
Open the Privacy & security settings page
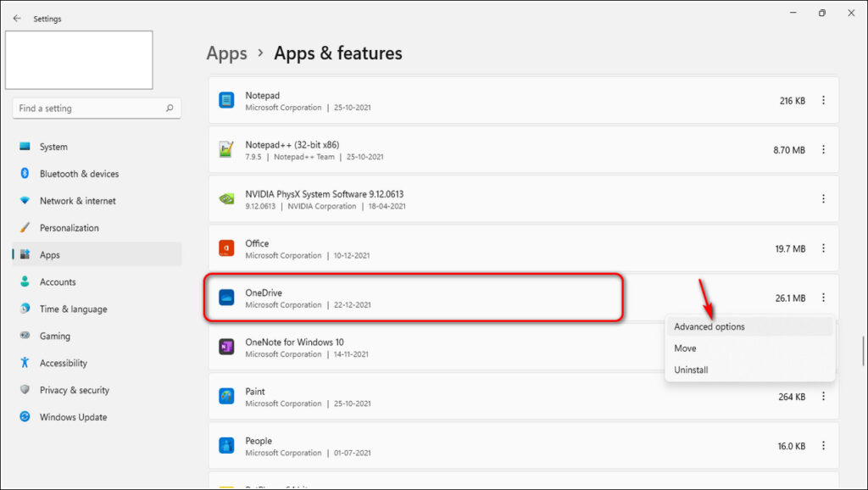pos(97,390)
